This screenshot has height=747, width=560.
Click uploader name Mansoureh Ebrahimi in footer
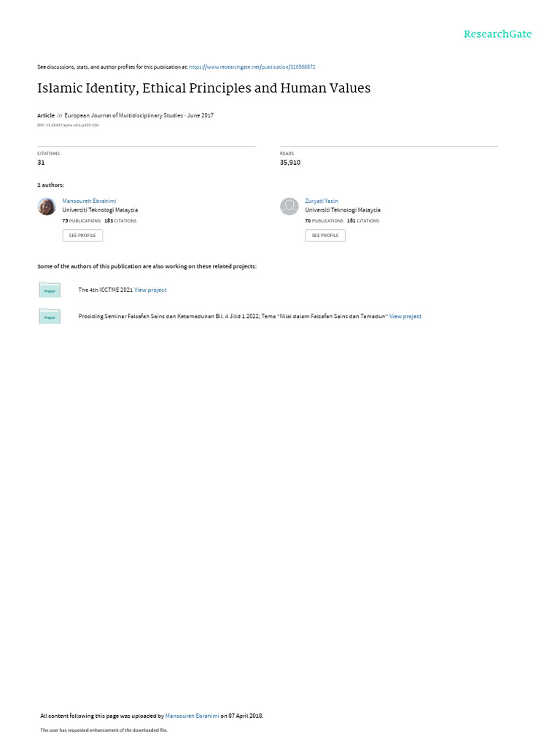(x=192, y=716)
